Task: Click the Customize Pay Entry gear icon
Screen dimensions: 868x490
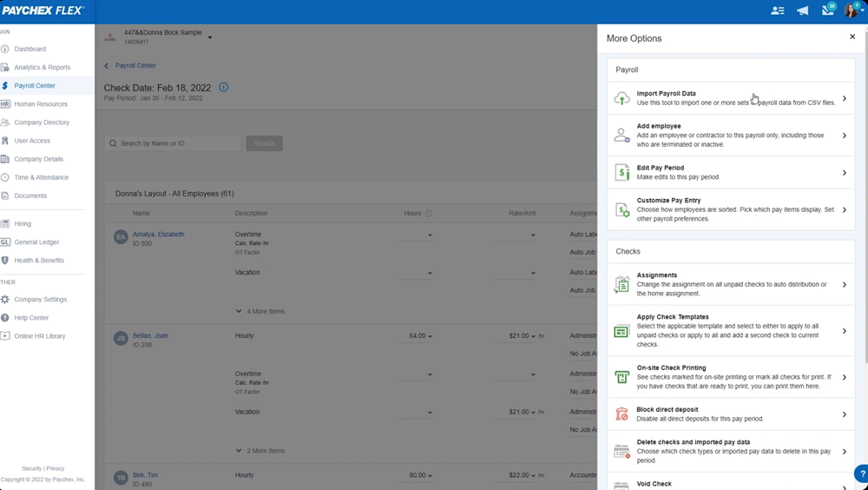Action: 621,209
